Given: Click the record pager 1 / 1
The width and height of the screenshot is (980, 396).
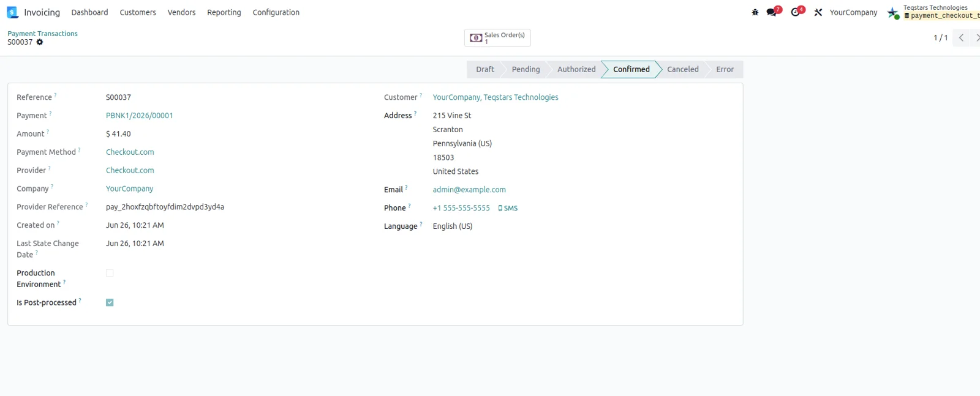Looking at the screenshot, I should [940, 38].
